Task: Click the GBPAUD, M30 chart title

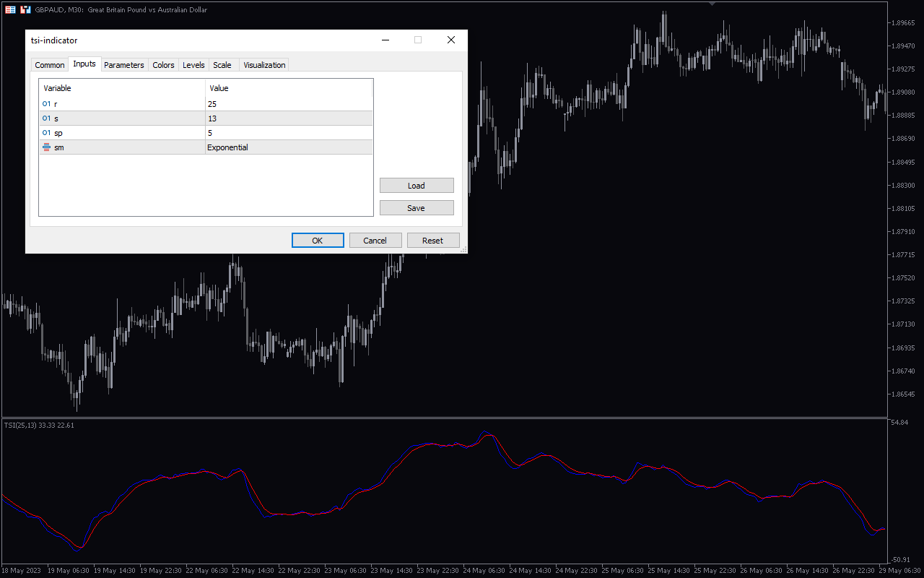Action: [121, 10]
